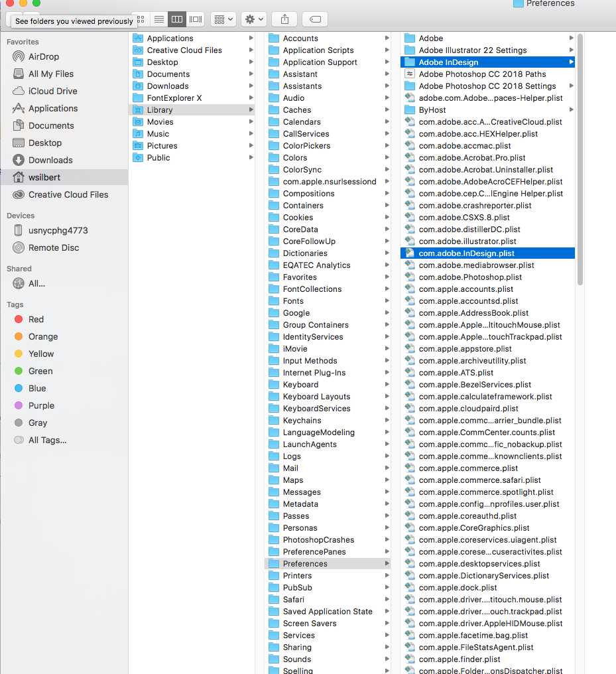Open iCloud Drive in sidebar
Image resolution: width=616 pixels, height=674 pixels.
64,91
